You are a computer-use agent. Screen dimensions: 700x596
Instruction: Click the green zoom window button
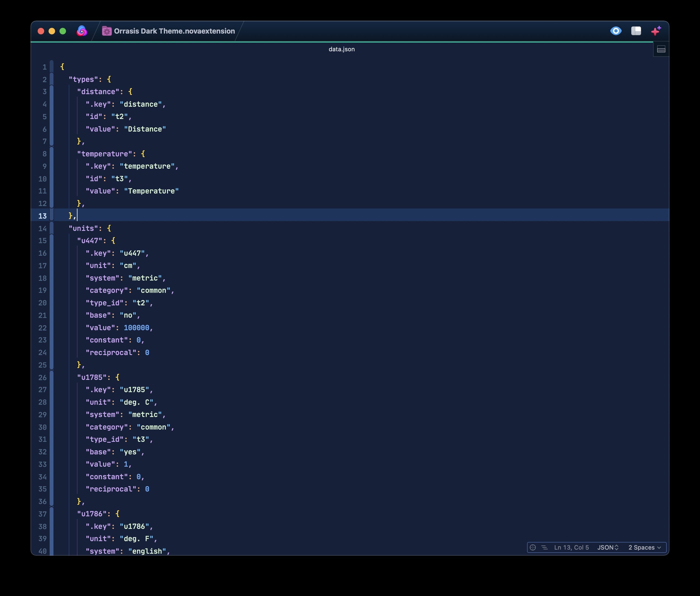(x=63, y=31)
